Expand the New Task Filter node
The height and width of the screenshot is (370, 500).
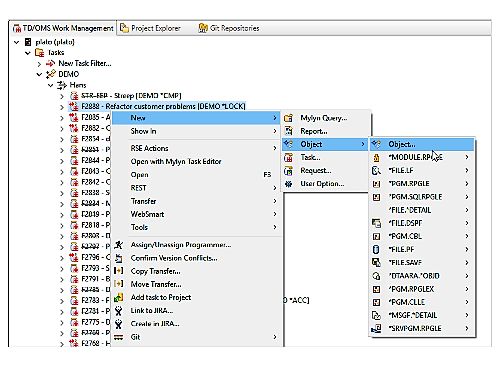(39, 64)
